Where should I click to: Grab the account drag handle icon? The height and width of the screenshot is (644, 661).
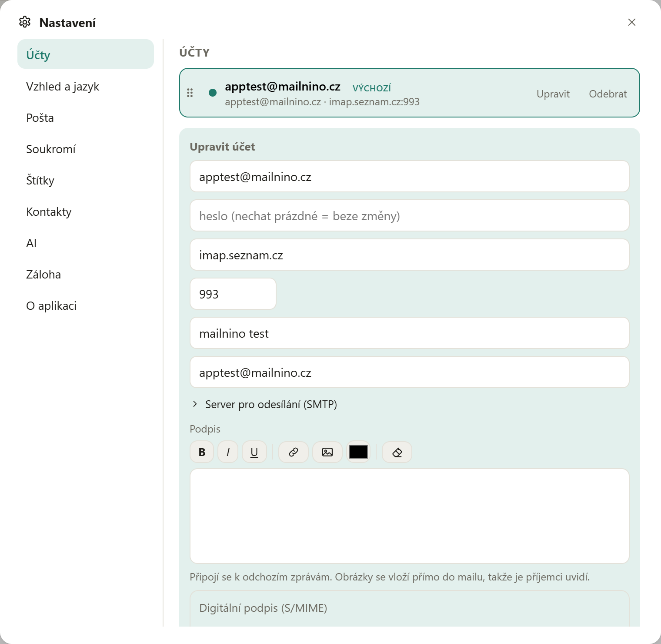coord(190,93)
